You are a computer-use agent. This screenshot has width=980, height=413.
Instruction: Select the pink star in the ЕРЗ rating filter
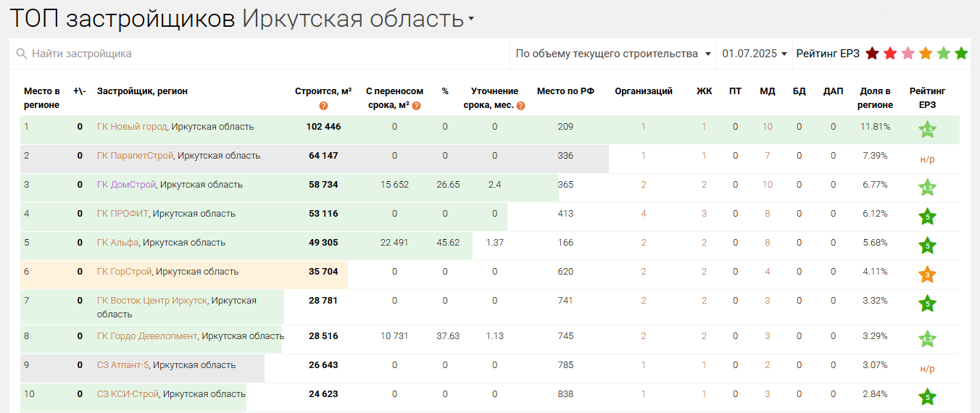[908, 54]
